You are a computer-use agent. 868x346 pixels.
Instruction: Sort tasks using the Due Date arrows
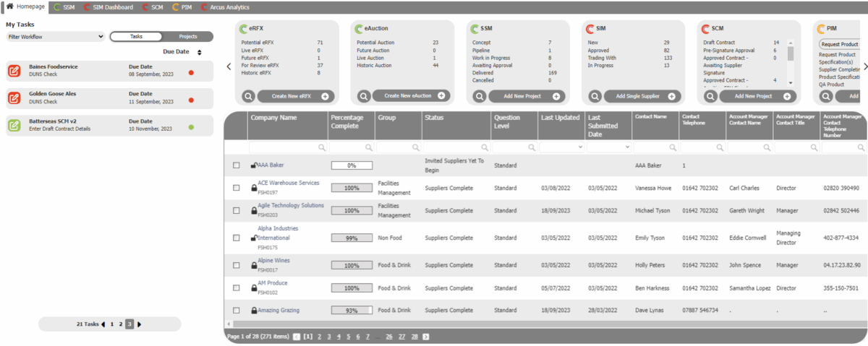point(199,52)
